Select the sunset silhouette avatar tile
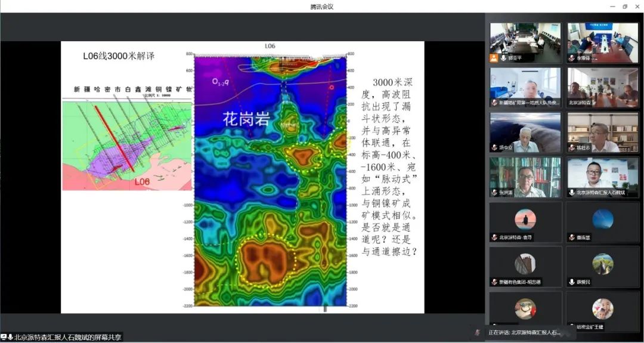This screenshot has width=644, height=343. click(525, 220)
